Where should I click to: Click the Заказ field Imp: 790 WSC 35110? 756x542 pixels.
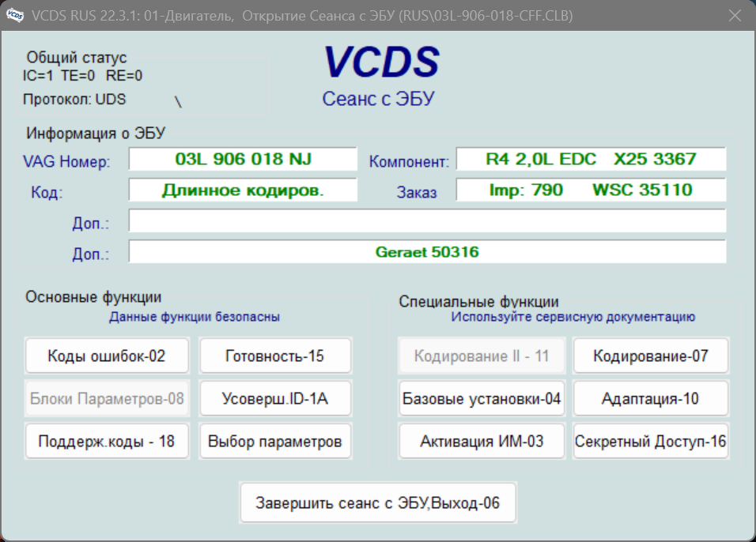591,190
